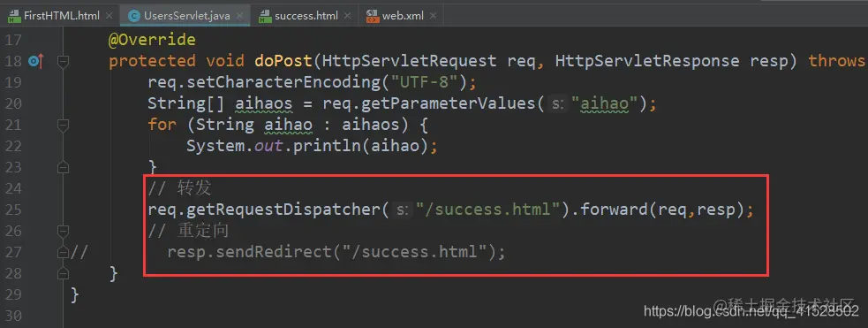The image size is (868, 328).
Task: Click the commented resp.sendRedirect line
Action: 336,252
